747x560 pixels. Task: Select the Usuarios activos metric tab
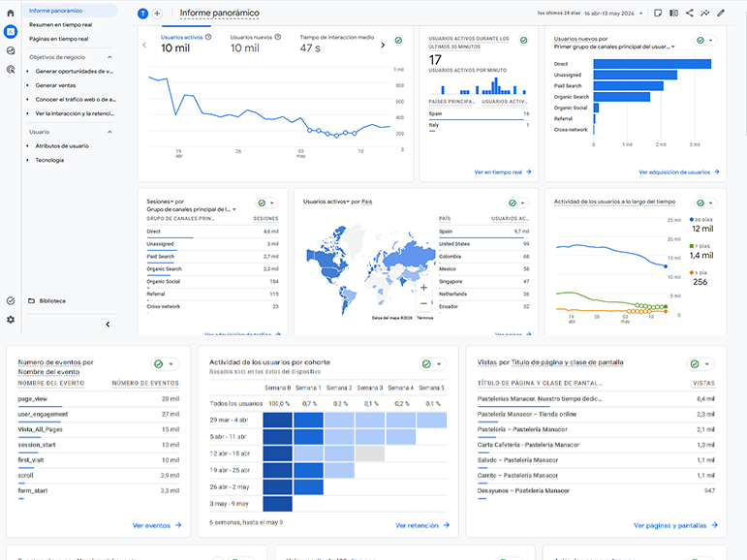coord(186,44)
